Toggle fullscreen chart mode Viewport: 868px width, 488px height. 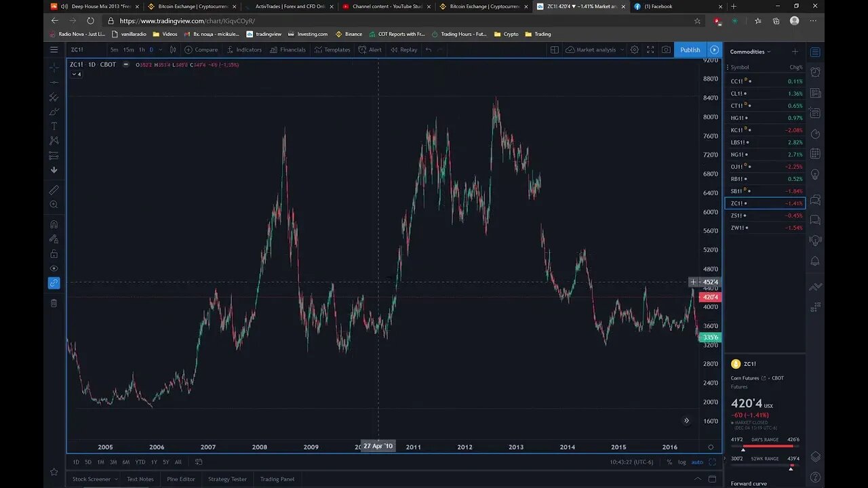(650, 49)
